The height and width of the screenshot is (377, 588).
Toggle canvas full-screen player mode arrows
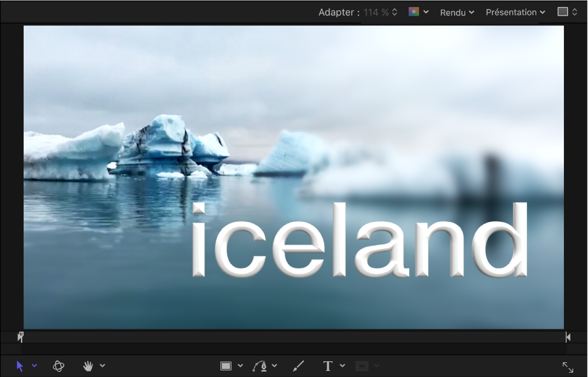click(x=568, y=367)
